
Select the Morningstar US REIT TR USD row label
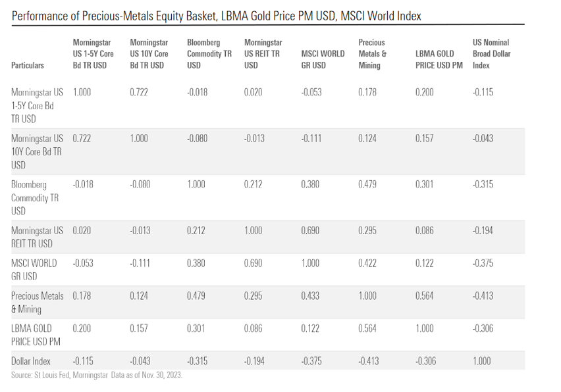pos(37,237)
